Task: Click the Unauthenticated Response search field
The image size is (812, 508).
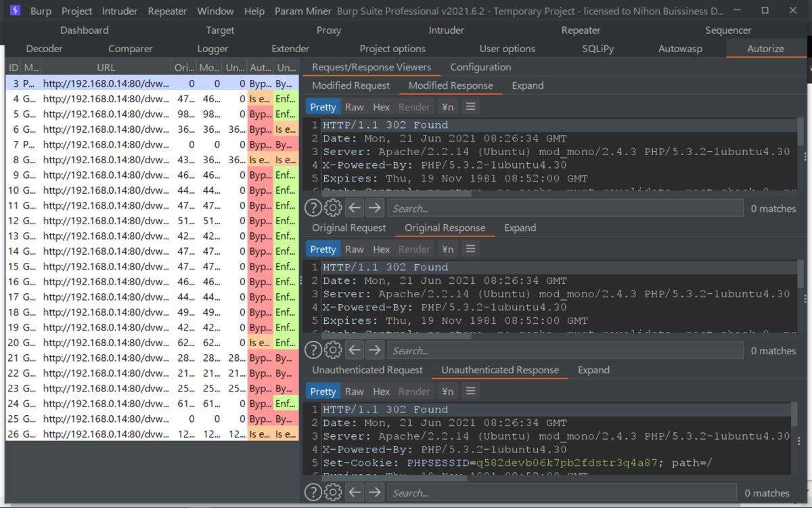Action: pyautogui.click(x=562, y=492)
